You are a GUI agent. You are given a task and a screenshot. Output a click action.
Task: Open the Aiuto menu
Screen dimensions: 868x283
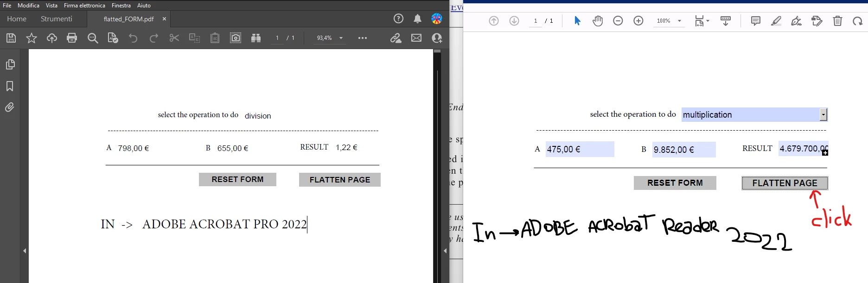click(x=144, y=6)
